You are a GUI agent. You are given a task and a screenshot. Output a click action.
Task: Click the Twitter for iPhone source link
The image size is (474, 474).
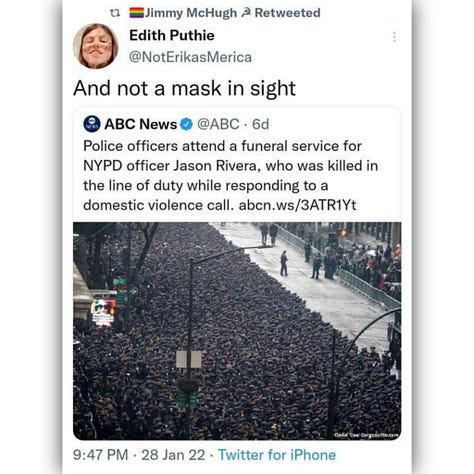click(277, 455)
